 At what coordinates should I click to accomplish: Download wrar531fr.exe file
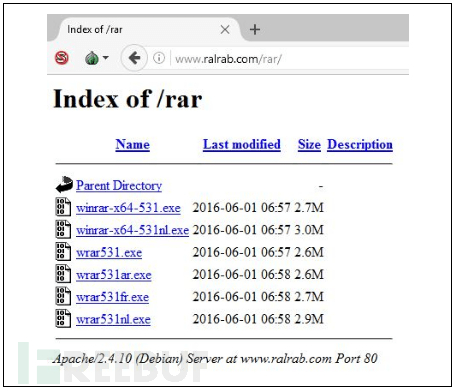coord(112,297)
